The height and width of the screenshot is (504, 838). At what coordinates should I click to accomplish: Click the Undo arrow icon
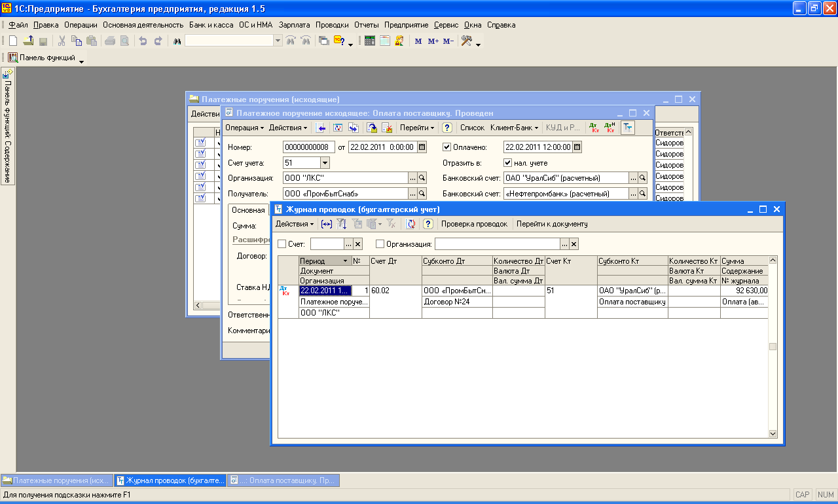pos(143,41)
